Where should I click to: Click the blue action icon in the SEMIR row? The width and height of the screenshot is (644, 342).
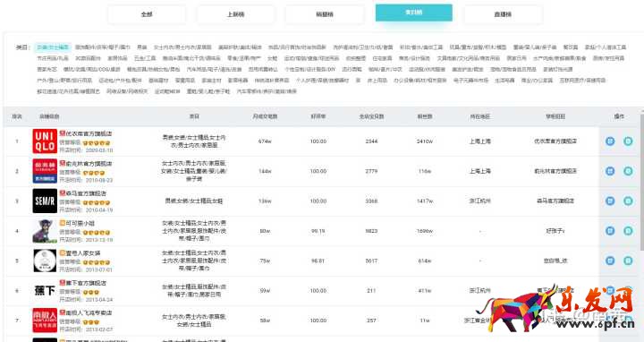[610, 201]
